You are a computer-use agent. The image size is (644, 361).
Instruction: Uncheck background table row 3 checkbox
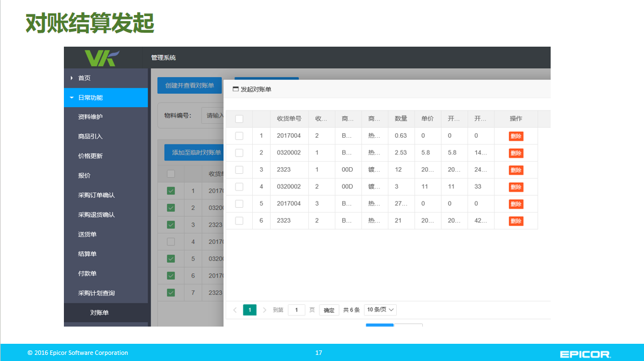click(x=171, y=224)
